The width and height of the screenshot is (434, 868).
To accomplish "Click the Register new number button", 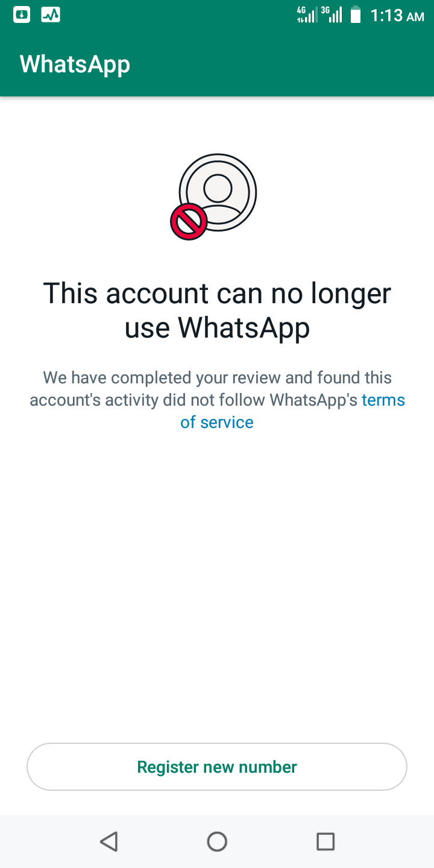I will point(217,767).
